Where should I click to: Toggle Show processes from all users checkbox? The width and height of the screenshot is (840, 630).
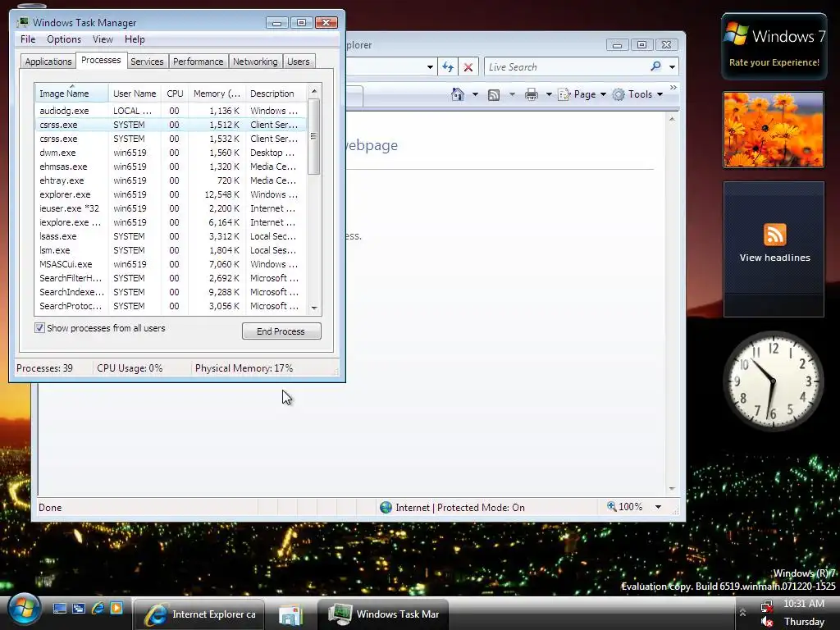click(39, 328)
